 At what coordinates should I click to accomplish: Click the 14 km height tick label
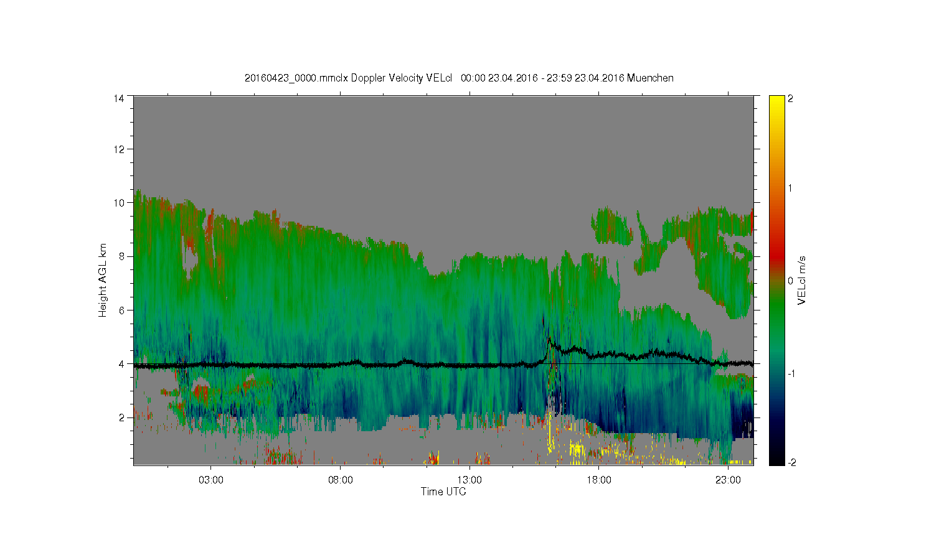(x=119, y=98)
